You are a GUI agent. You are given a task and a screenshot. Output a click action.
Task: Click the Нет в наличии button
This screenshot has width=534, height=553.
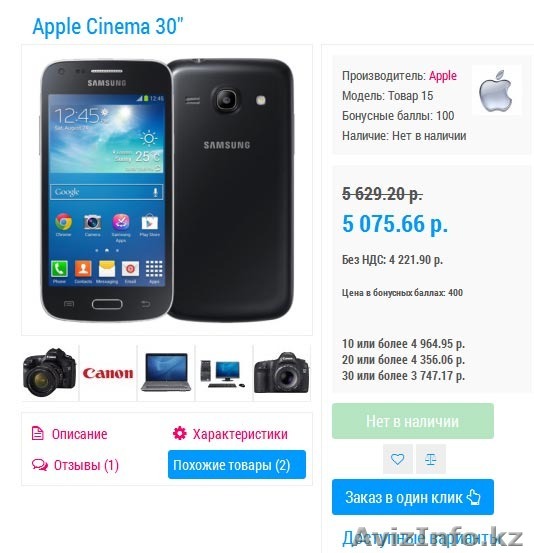[x=413, y=421]
